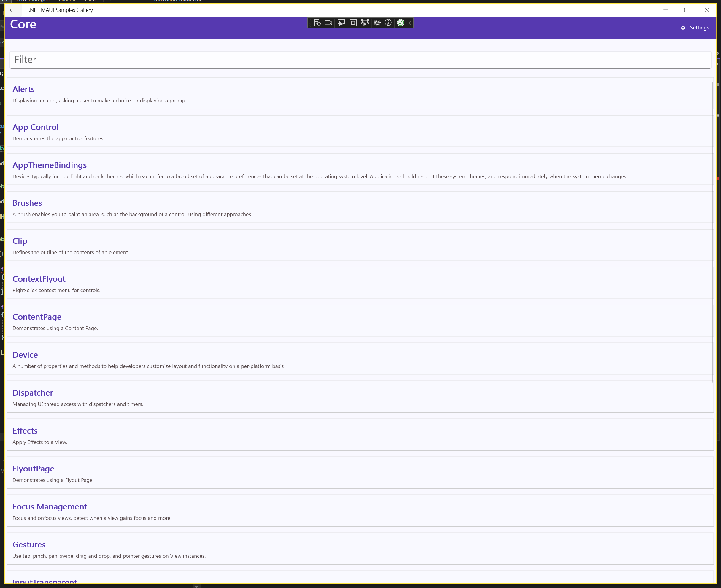Open Settings with the gear icon

pos(683,28)
